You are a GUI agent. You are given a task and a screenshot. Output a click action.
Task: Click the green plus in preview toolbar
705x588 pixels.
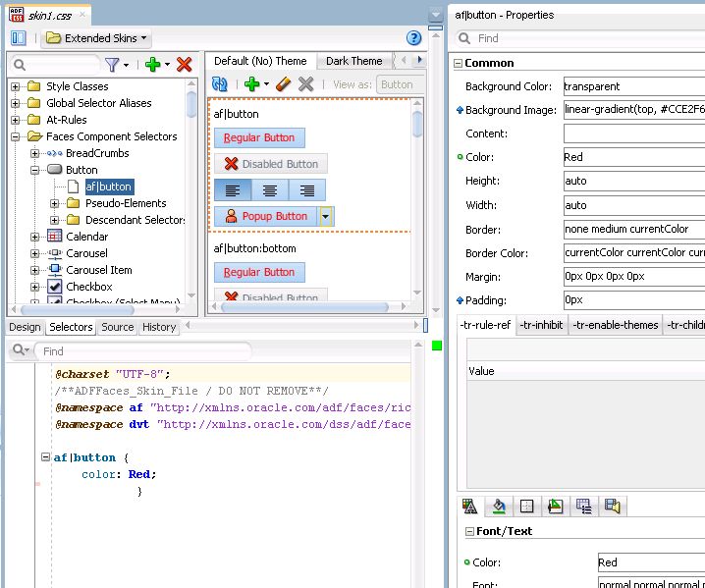point(251,84)
